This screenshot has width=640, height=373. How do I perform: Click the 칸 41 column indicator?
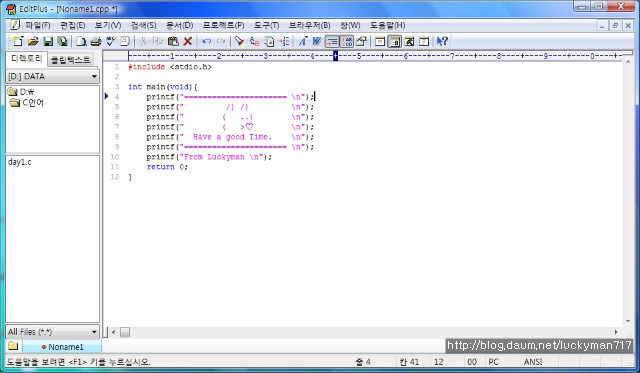pyautogui.click(x=409, y=362)
